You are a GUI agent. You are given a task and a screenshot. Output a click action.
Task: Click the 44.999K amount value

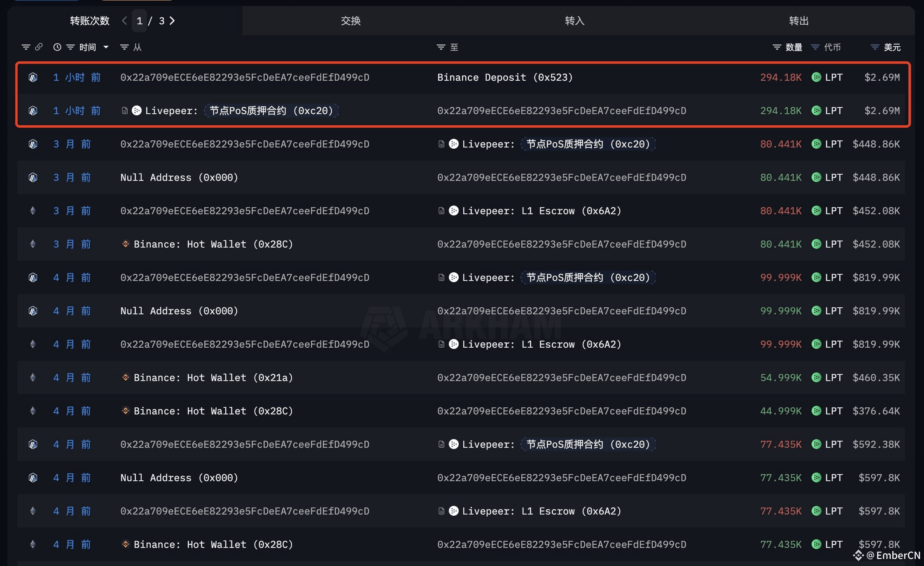tap(781, 411)
